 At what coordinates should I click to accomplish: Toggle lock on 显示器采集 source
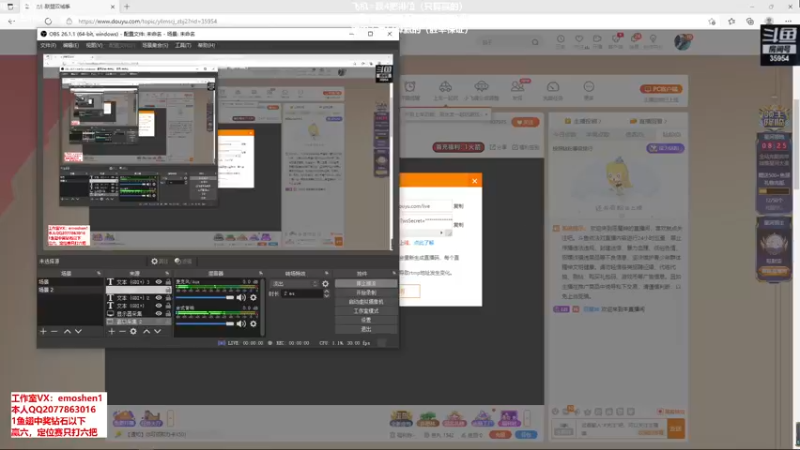168,313
